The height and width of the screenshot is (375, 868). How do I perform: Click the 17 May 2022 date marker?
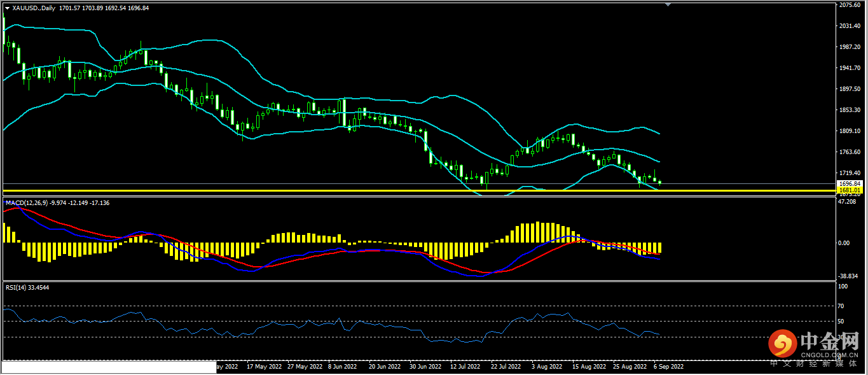tap(264, 367)
